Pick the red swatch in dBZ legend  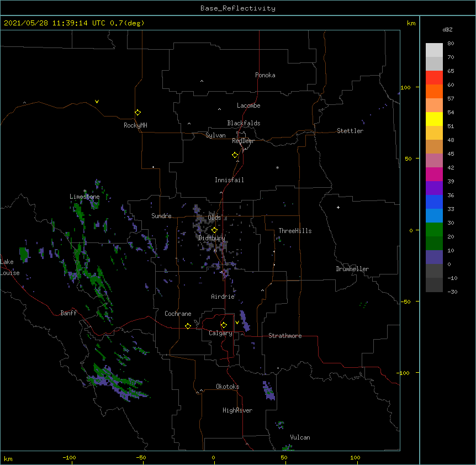[434, 78]
